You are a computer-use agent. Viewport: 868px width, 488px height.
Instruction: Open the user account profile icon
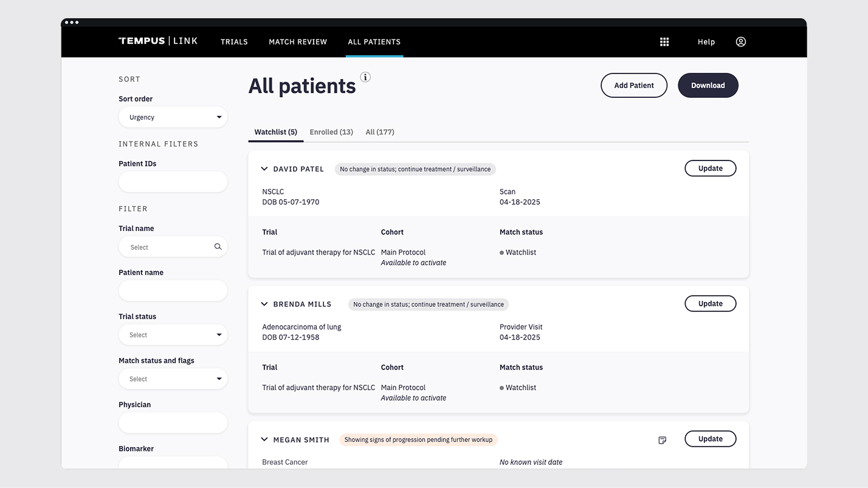[740, 42]
